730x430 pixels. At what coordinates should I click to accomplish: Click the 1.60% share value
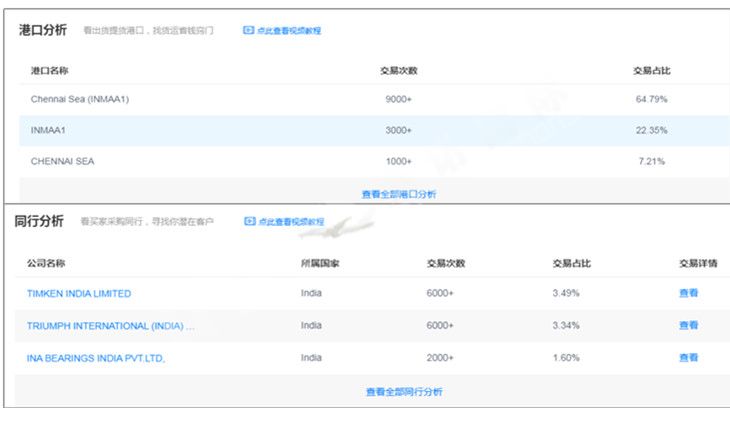click(x=566, y=357)
